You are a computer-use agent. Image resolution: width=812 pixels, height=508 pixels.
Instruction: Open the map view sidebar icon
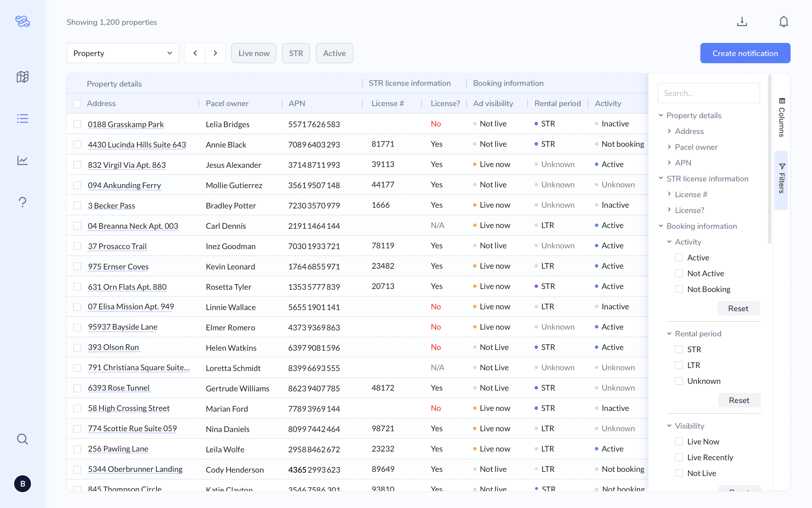coord(23,77)
